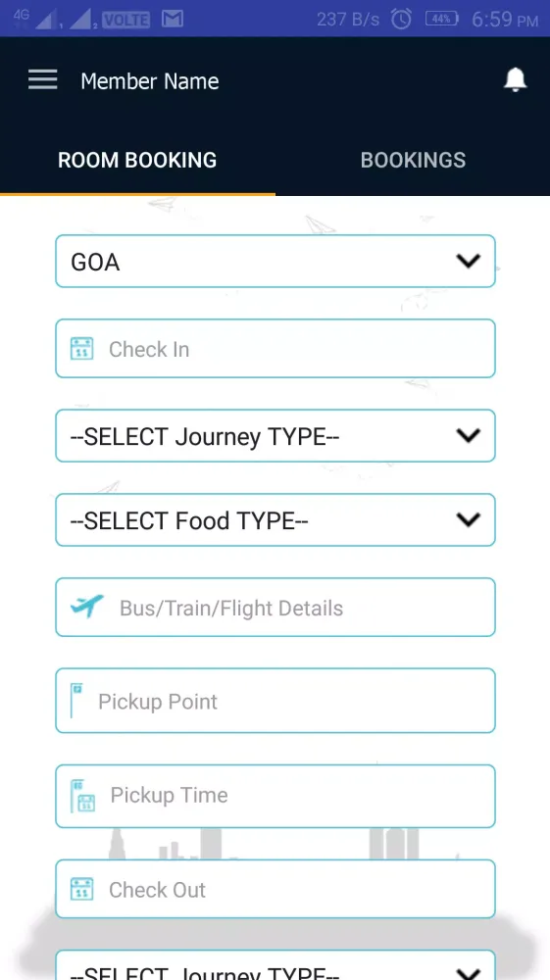The width and height of the screenshot is (550, 980).
Task: Tap the Gmail icon in status bar
Action: tap(172, 20)
